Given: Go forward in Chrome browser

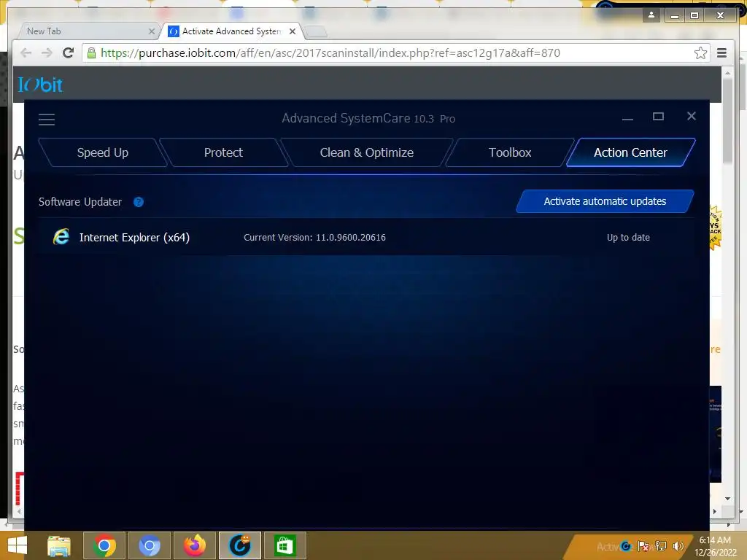Looking at the screenshot, I should click(x=47, y=52).
